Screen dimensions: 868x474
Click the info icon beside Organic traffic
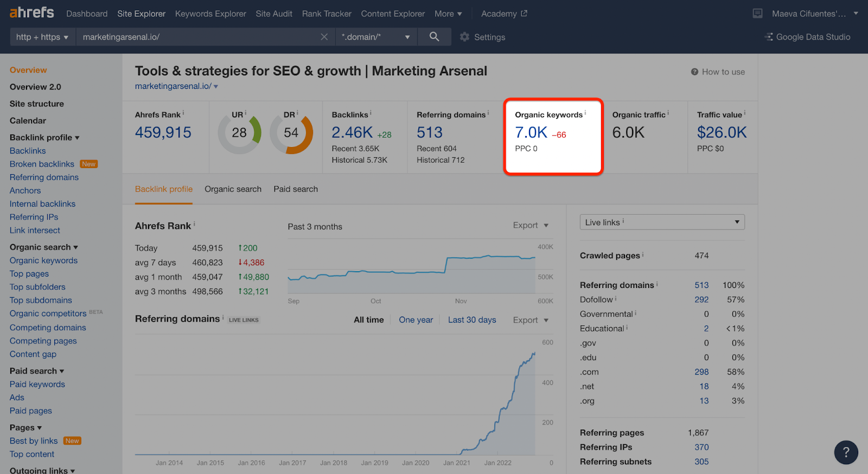(668, 113)
